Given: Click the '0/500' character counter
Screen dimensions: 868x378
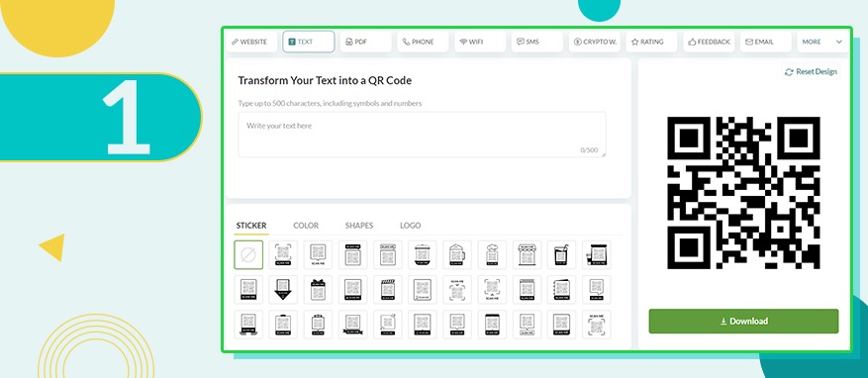Looking at the screenshot, I should (589, 150).
